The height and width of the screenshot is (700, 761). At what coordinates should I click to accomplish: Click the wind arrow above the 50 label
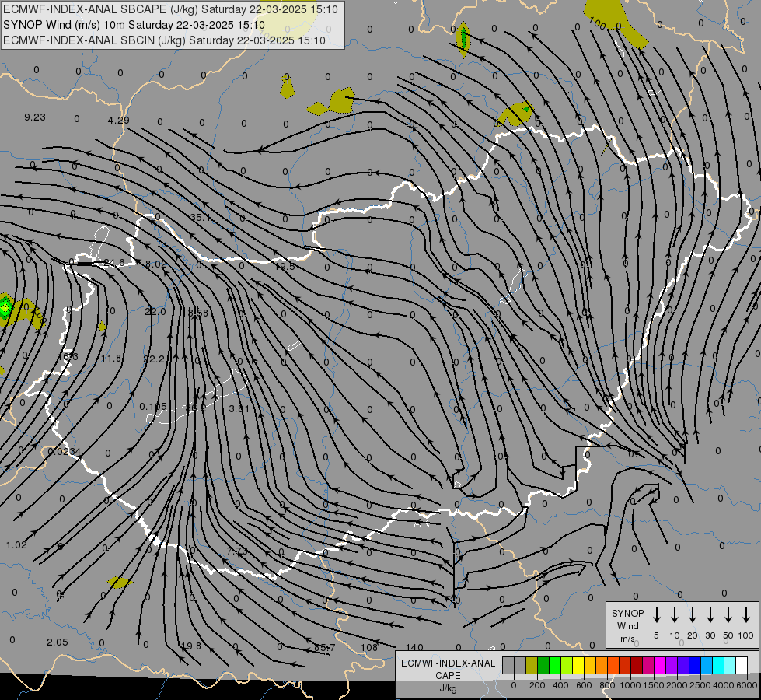728,615
